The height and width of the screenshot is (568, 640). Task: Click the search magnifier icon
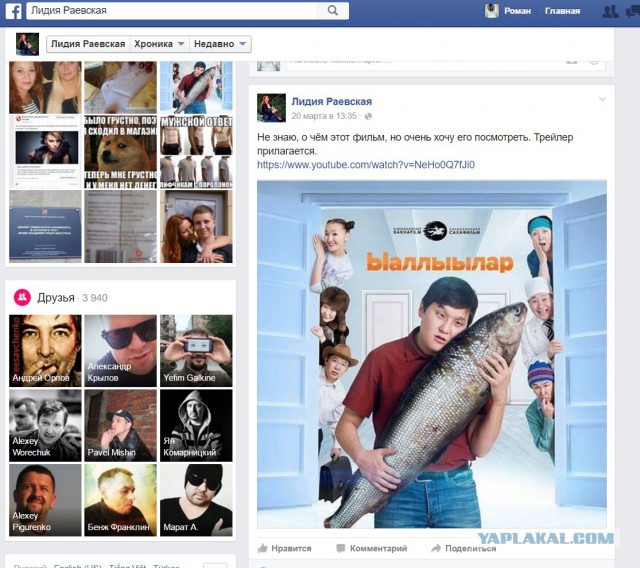pos(333,11)
